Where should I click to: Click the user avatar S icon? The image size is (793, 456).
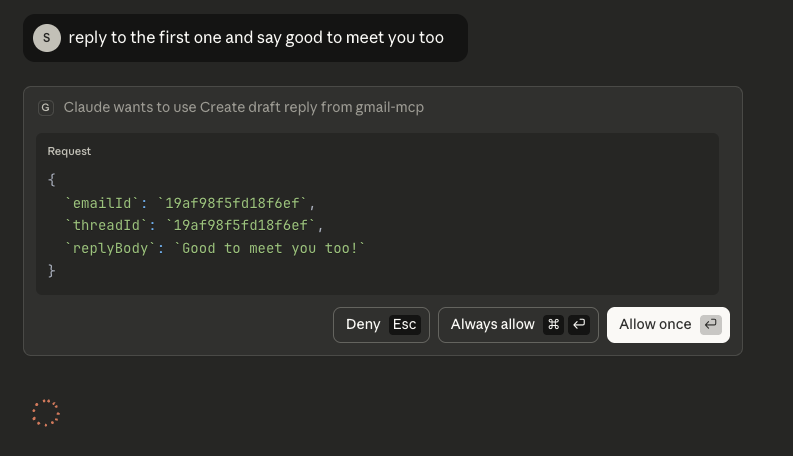click(x=47, y=38)
